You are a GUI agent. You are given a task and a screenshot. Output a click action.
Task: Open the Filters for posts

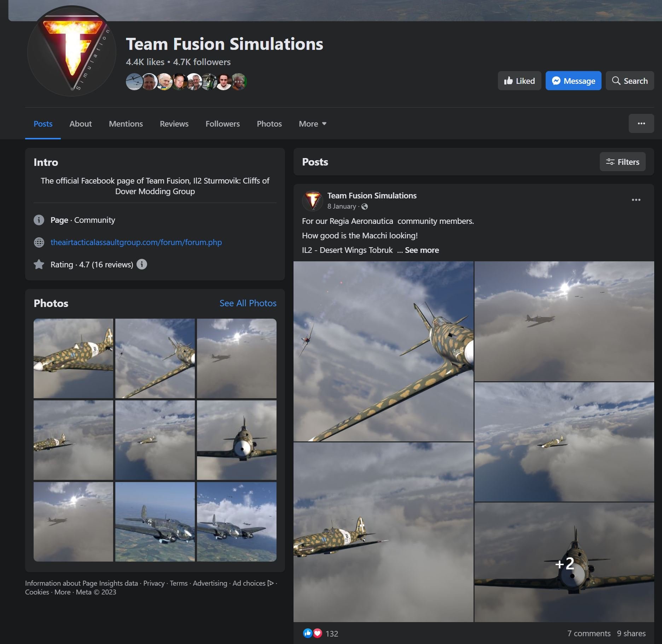623,162
